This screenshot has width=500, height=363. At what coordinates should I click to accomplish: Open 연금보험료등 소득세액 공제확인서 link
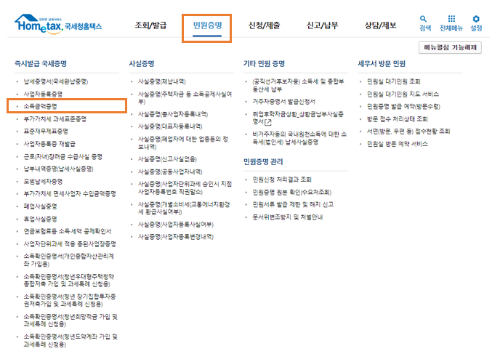point(67,231)
